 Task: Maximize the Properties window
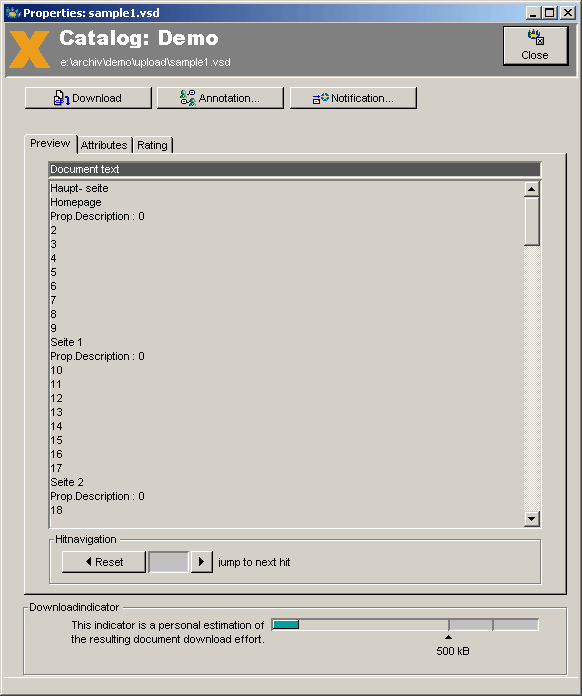[550, 13]
